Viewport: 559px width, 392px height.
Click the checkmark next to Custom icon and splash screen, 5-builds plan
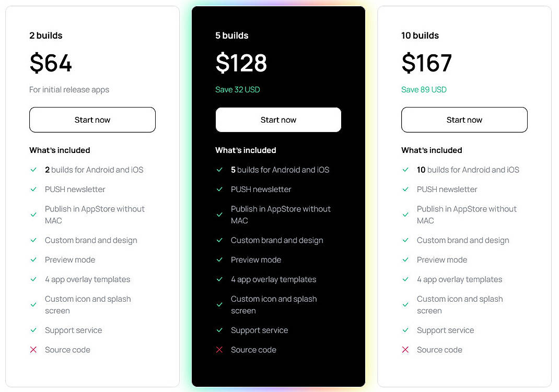click(219, 304)
